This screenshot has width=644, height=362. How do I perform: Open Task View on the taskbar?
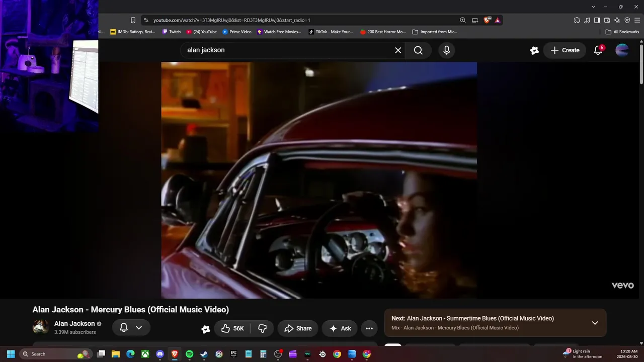pyautogui.click(x=101, y=354)
